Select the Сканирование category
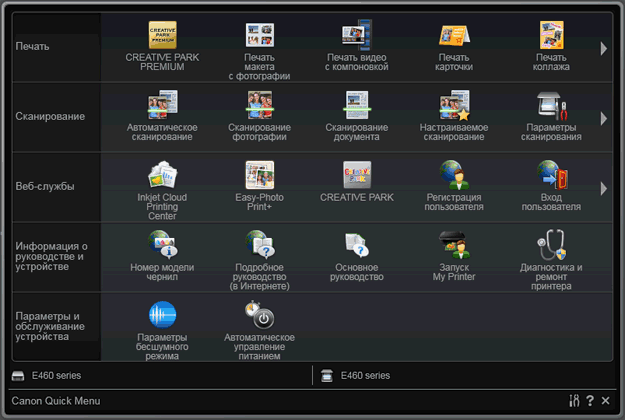 coord(50,116)
